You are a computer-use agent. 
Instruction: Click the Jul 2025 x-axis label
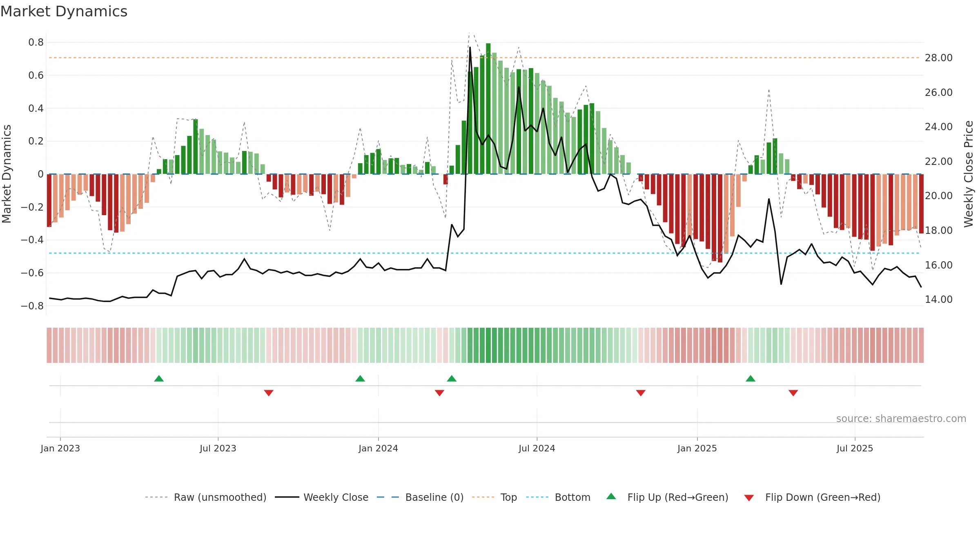coord(855,448)
